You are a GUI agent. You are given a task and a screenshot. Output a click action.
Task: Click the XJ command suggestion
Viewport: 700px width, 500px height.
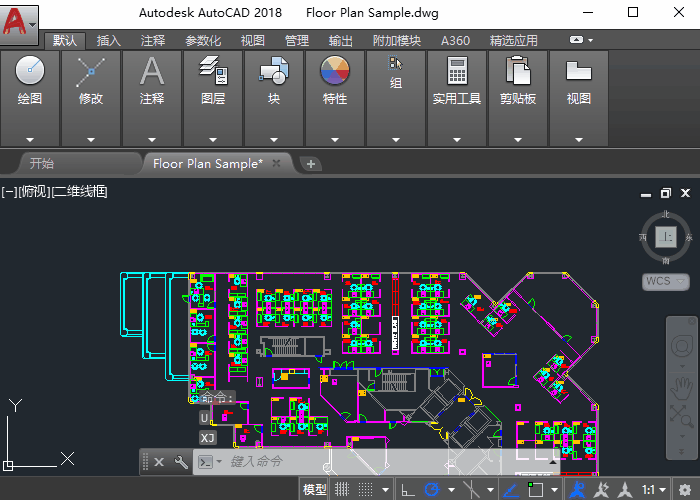click(x=207, y=438)
